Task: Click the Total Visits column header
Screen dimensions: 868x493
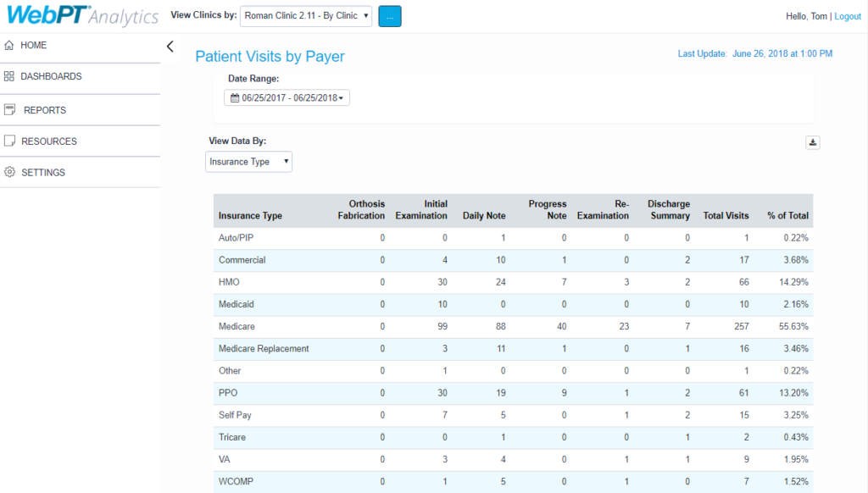Action: [726, 215]
